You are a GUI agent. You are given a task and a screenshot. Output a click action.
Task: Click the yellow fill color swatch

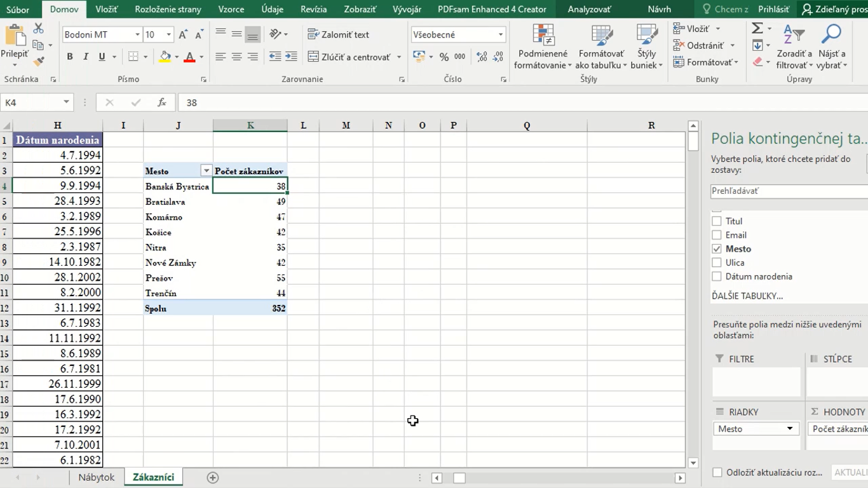165,57
